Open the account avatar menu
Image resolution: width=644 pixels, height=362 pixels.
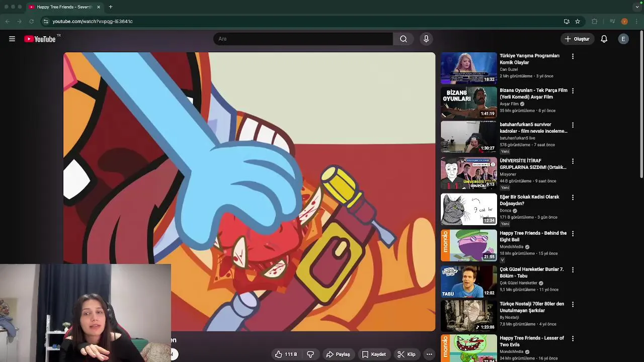point(623,39)
